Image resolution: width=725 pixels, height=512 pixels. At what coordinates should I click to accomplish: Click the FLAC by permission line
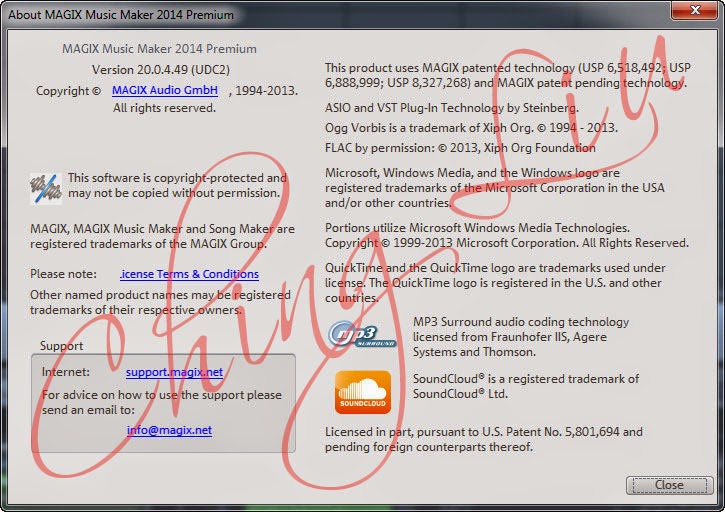(460, 148)
